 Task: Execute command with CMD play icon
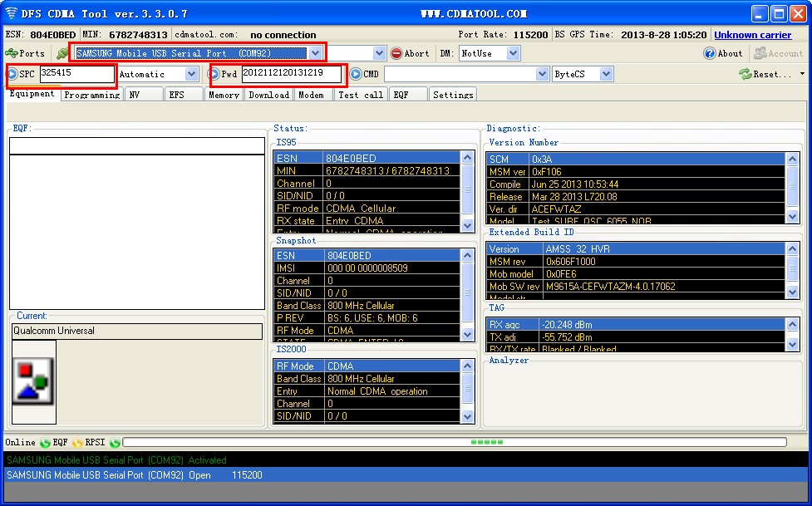tap(355, 74)
